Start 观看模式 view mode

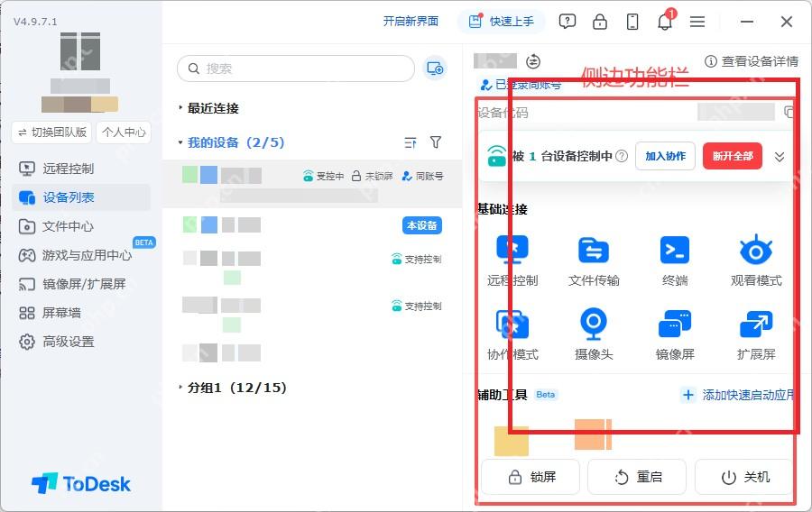click(756, 261)
